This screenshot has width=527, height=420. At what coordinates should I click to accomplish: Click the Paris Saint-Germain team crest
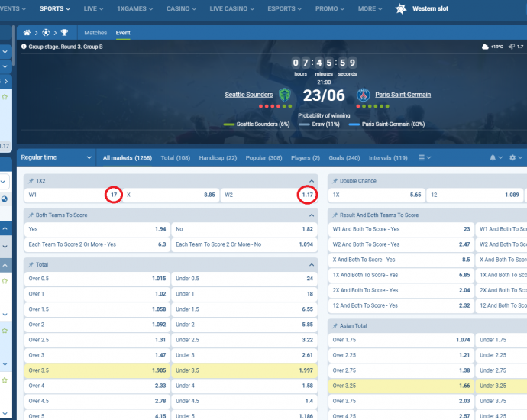click(364, 95)
